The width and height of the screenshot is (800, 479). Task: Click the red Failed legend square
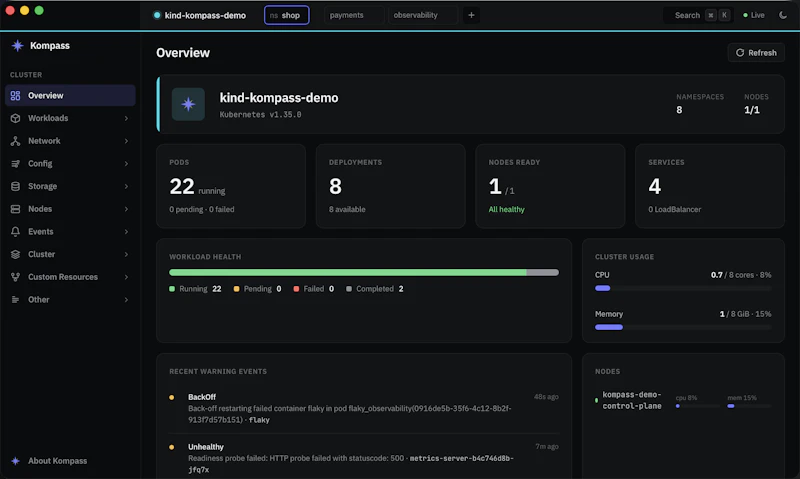click(296, 289)
